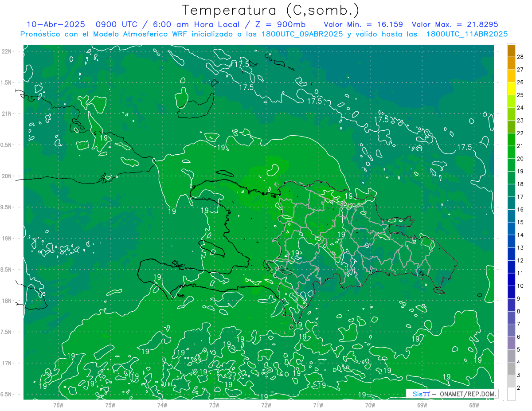The width and height of the screenshot is (532, 411).
Task: Click the "72W" longitude axis label
Action: coord(266,405)
